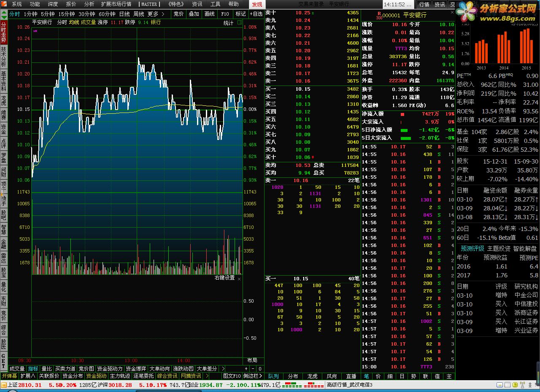Select the 30分钟 period
540x392 pixels.
point(87,14)
